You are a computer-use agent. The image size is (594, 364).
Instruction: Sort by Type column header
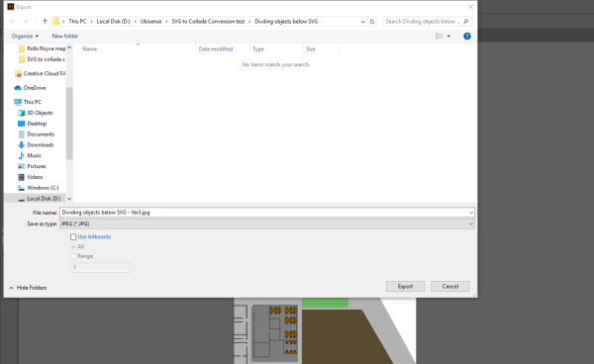point(258,48)
